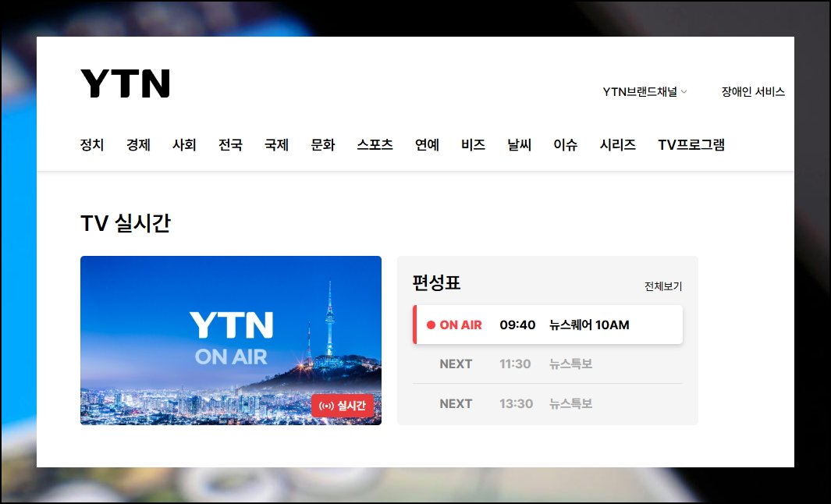
Task: Open the 비즈 menu item
Action: click(474, 144)
